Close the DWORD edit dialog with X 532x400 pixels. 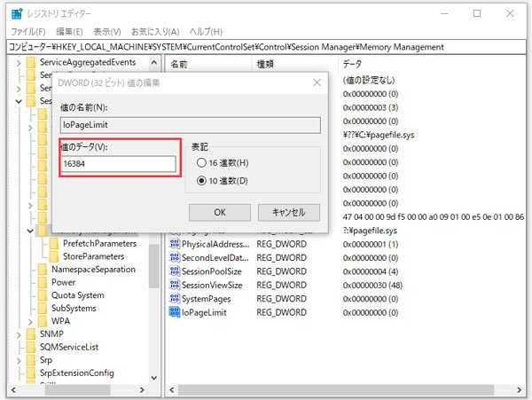tap(317, 82)
